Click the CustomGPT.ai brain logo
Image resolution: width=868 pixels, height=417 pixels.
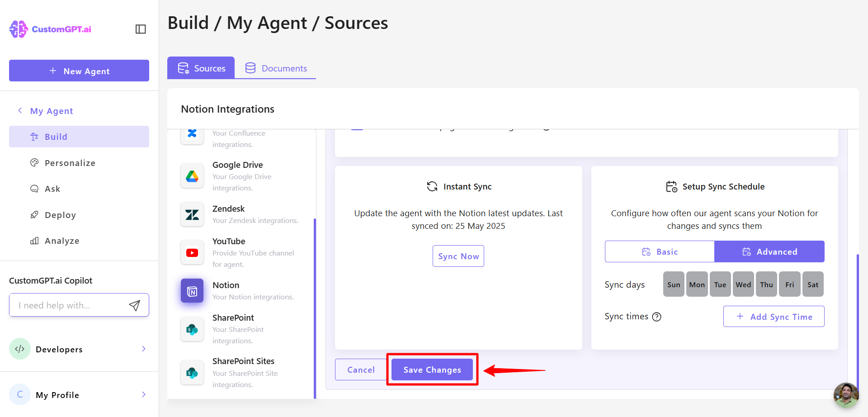[x=19, y=29]
